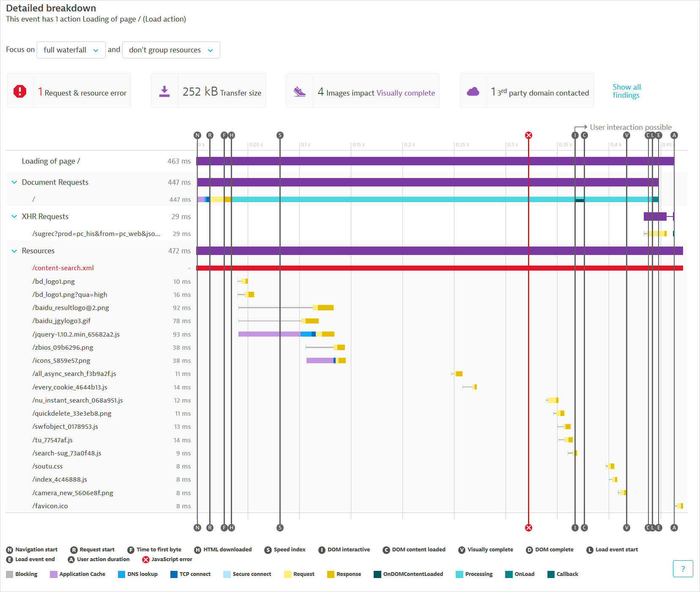The height and width of the screenshot is (592, 700).
Task: Click the top User action duration A marker
Action: tap(674, 135)
